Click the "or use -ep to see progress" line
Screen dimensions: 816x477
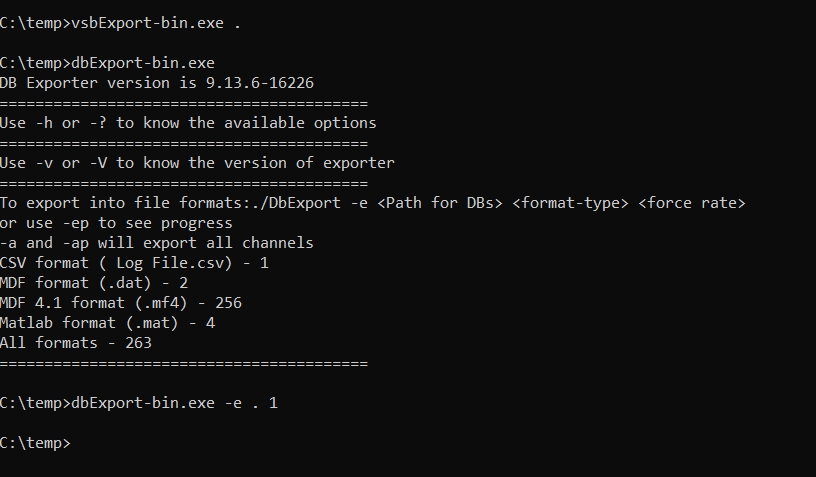coord(116,222)
